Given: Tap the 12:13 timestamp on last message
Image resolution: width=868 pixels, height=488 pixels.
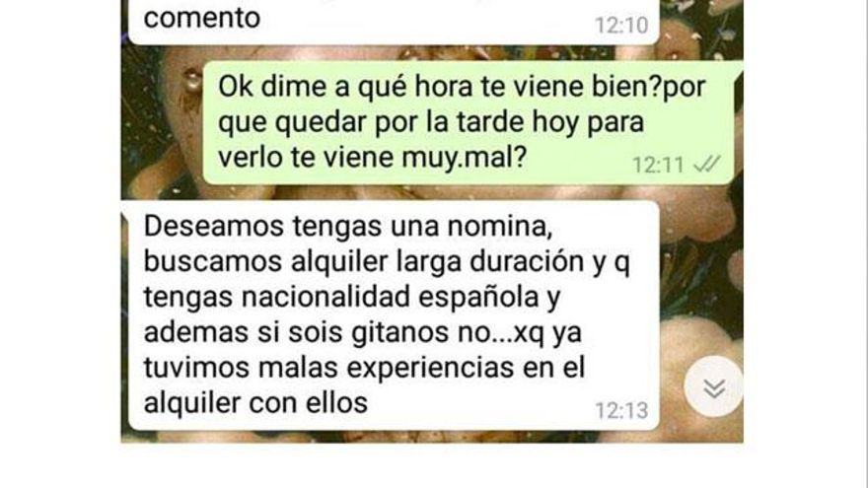Looking at the screenshot, I should (621, 410).
